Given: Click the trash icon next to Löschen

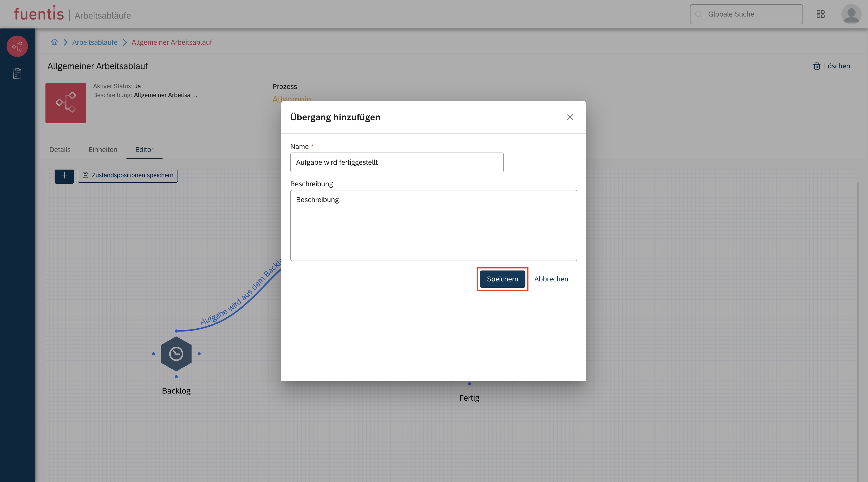Looking at the screenshot, I should [x=817, y=66].
